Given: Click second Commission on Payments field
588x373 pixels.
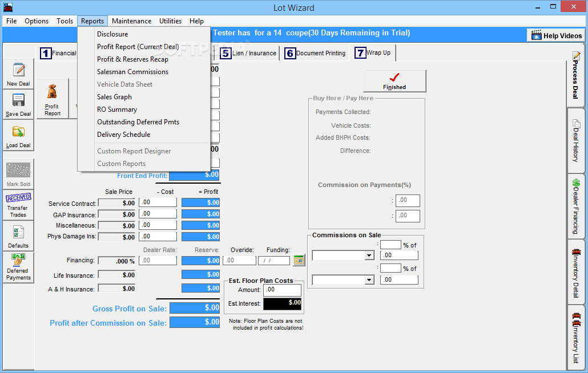Looking at the screenshot, I should click(x=408, y=216).
